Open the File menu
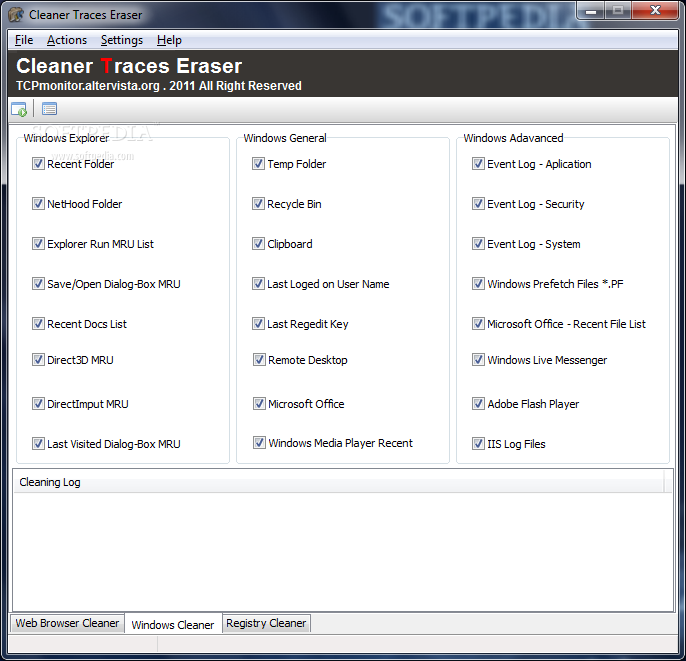Screen dimensions: 686x661 24,40
